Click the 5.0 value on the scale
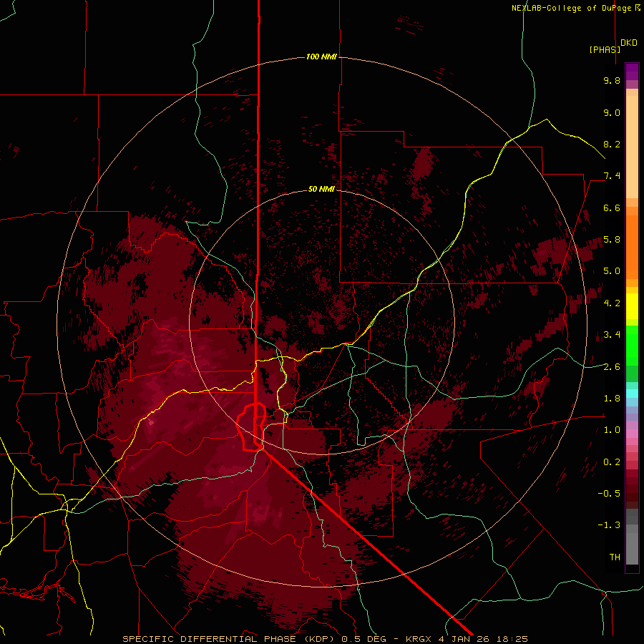The image size is (644, 644). coord(612,271)
